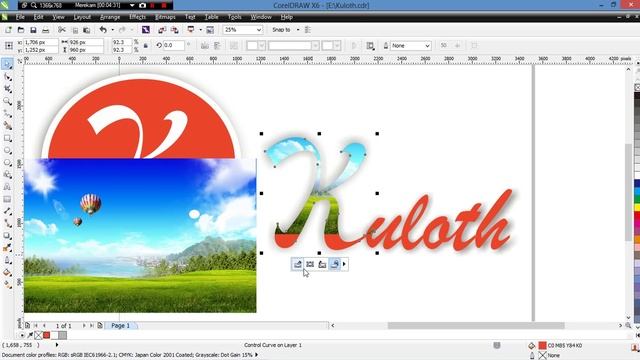Open the Edit menu
This screenshot has height=360, width=640.
pos(38,17)
